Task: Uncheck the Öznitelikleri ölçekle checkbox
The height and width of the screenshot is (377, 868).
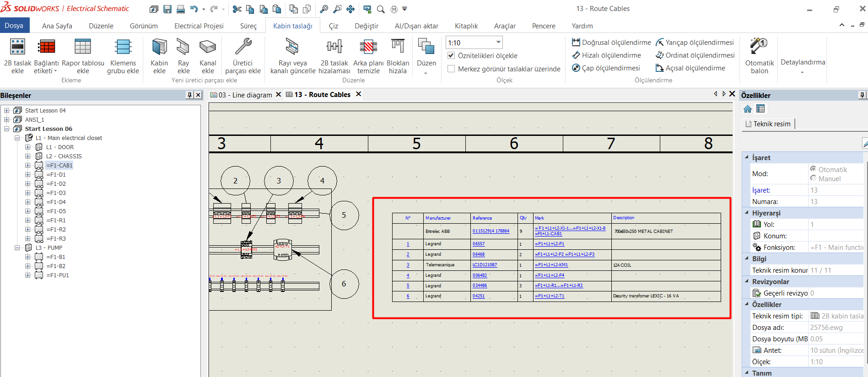Action: point(451,55)
